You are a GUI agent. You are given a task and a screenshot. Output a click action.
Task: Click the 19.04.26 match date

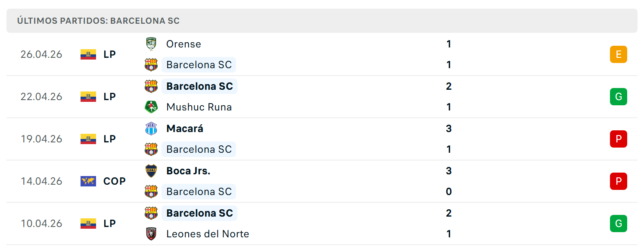pyautogui.click(x=41, y=139)
